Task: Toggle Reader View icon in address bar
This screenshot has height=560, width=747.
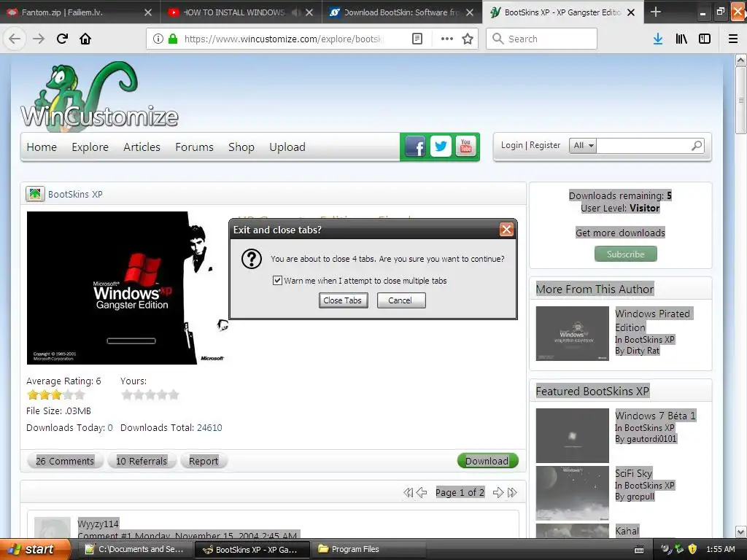Action: pyautogui.click(x=417, y=39)
